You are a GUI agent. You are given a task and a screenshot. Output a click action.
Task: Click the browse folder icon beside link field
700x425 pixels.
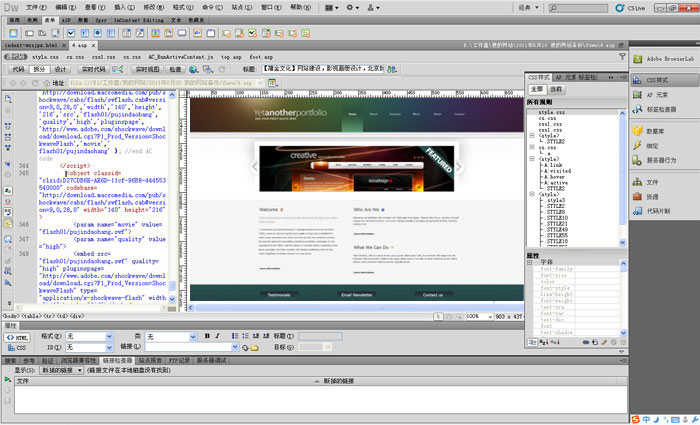(x=254, y=347)
